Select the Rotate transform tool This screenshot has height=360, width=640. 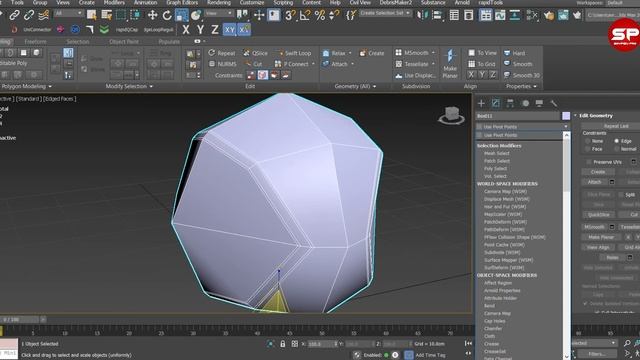[167, 16]
